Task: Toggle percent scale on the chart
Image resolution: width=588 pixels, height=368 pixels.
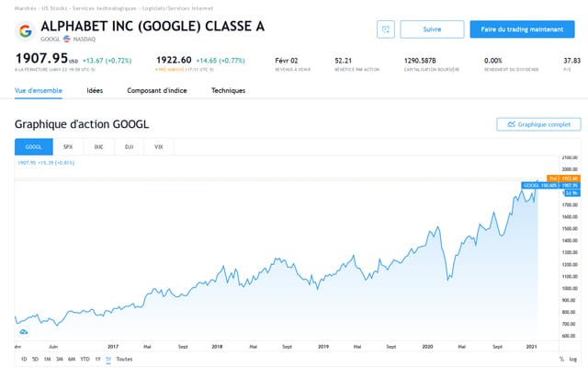Action: pos(561,359)
